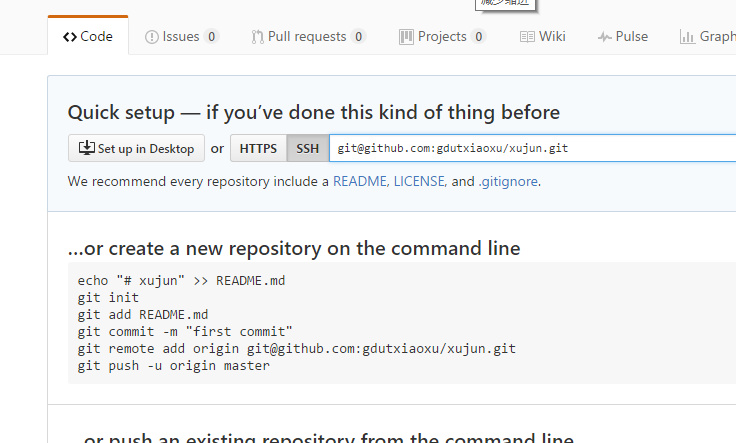This screenshot has width=736, height=443.
Task: Click the git clone URL field
Action: point(530,149)
